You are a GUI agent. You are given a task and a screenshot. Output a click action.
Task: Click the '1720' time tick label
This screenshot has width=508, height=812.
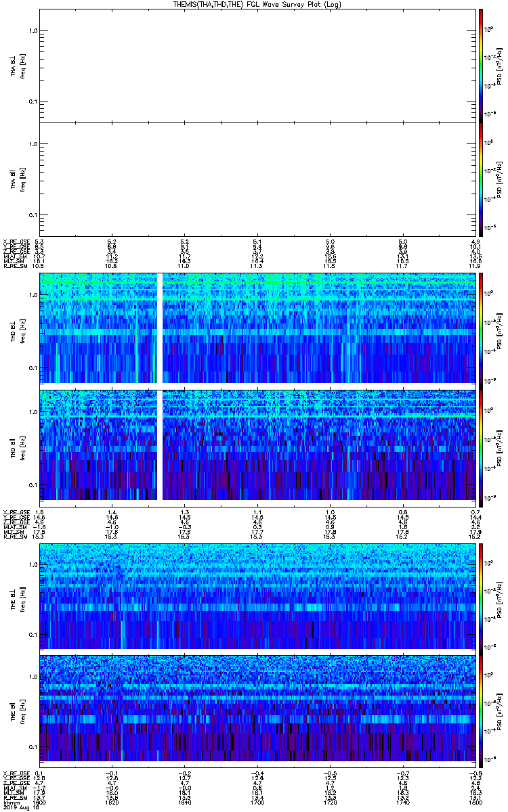[x=329, y=804]
